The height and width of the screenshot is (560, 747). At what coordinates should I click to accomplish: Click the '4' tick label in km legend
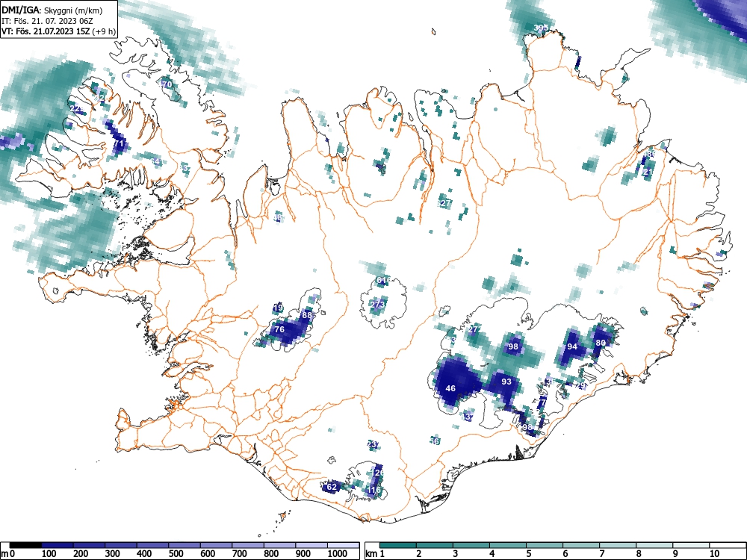pos(492,554)
